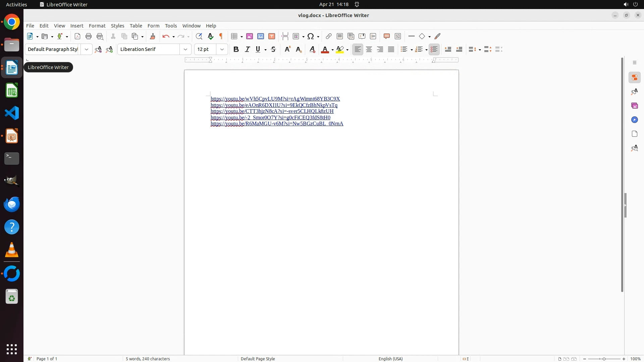Open the paragraph style dropdown
The image size is (644, 362).
(x=87, y=49)
